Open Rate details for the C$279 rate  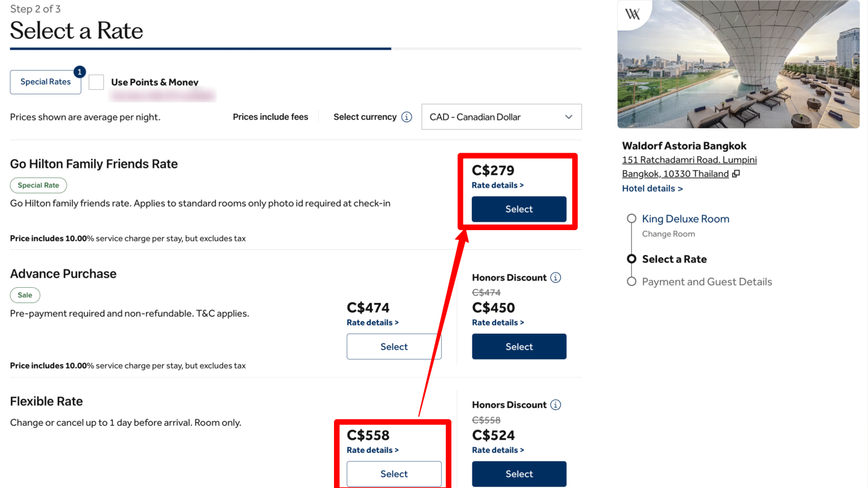pos(497,185)
